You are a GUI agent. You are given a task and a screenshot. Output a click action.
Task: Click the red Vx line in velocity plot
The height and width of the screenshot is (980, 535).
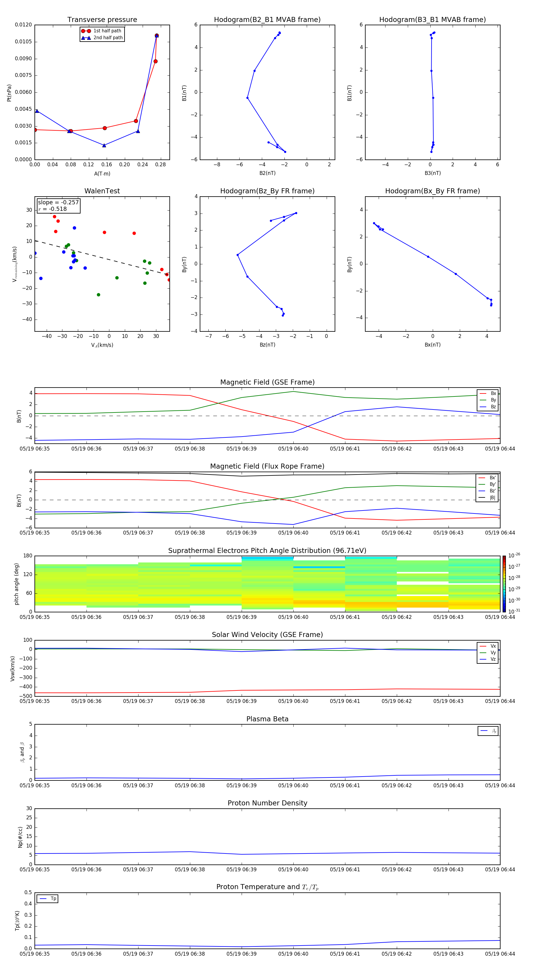pyautogui.click(x=267, y=690)
